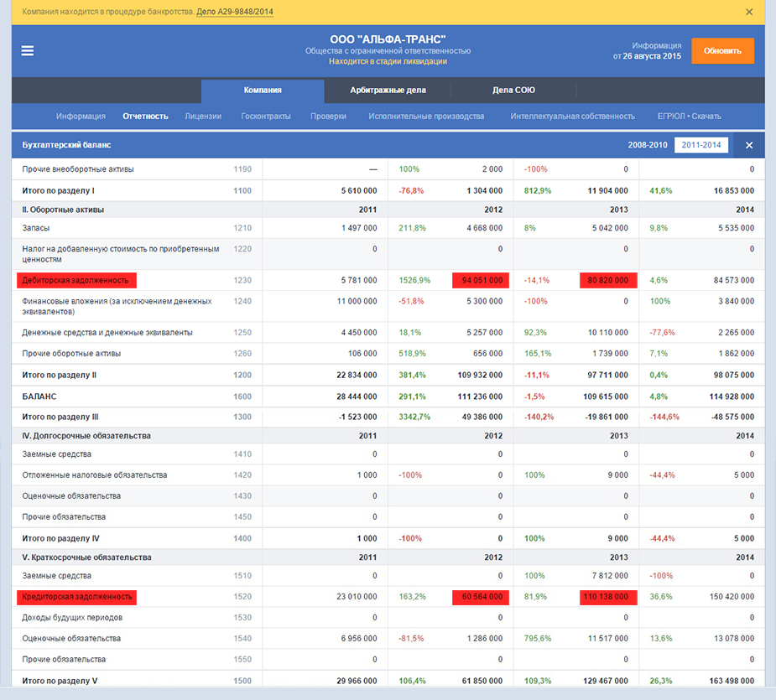Switch to Арбитражные дела tab
Viewport: 776px width, 700px height.
click(388, 91)
